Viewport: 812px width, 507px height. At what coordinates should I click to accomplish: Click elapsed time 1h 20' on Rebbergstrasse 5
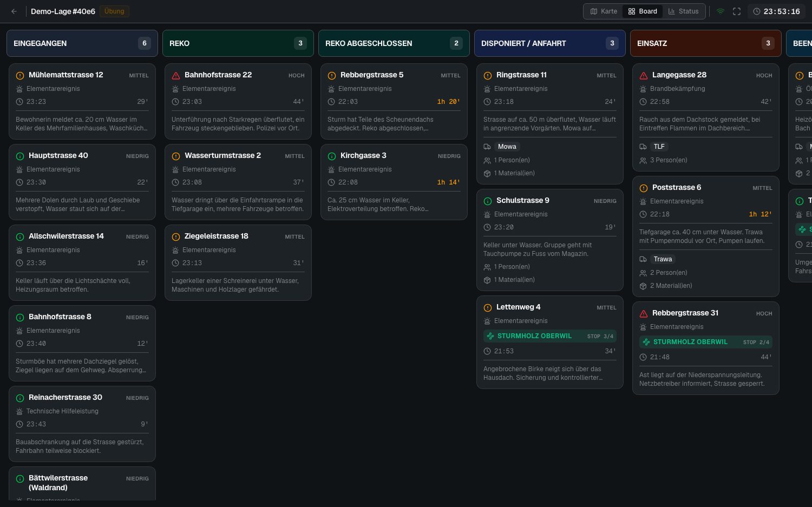pyautogui.click(x=449, y=102)
